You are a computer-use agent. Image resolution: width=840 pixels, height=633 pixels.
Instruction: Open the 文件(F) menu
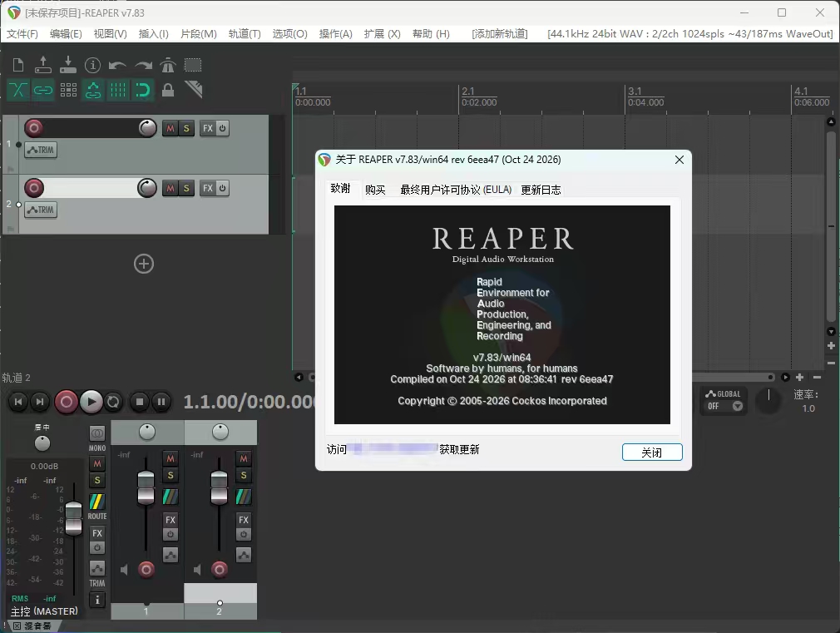[22, 34]
